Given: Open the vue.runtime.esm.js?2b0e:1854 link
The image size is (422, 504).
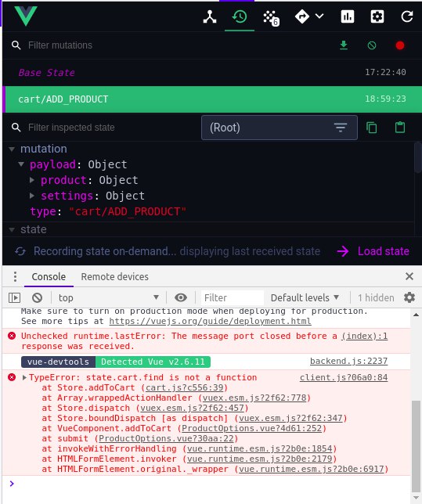Looking at the screenshot, I should (260, 448).
